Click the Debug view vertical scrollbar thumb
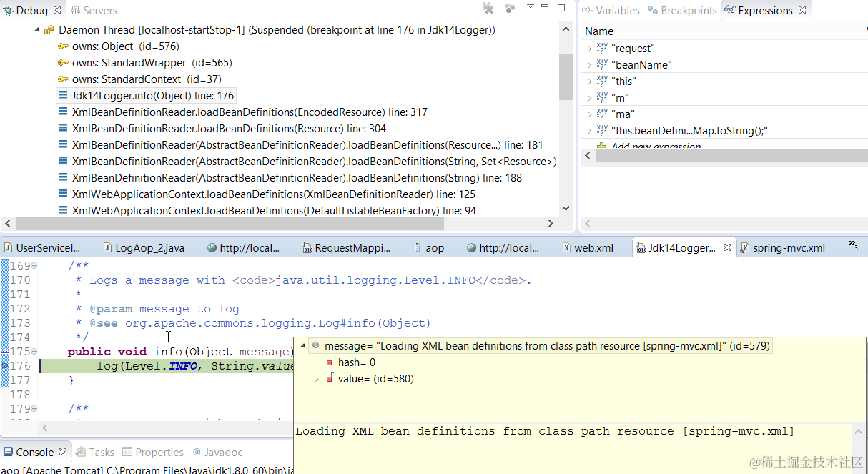868x474 pixels. (x=566, y=76)
